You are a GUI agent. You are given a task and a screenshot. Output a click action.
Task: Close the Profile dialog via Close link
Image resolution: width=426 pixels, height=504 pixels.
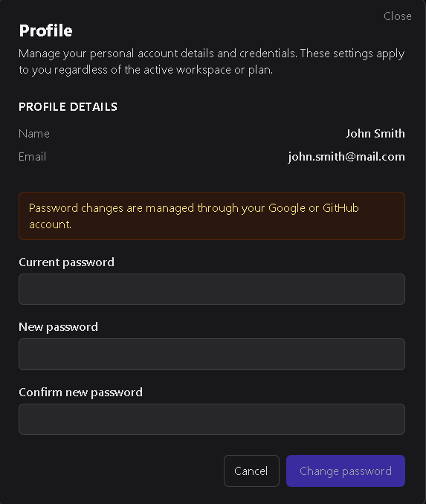[398, 16]
